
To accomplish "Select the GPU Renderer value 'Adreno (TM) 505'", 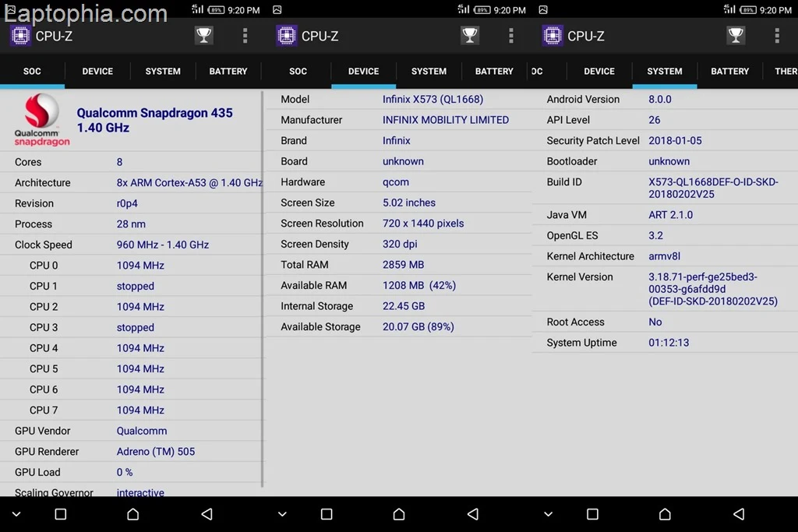I will (156, 452).
